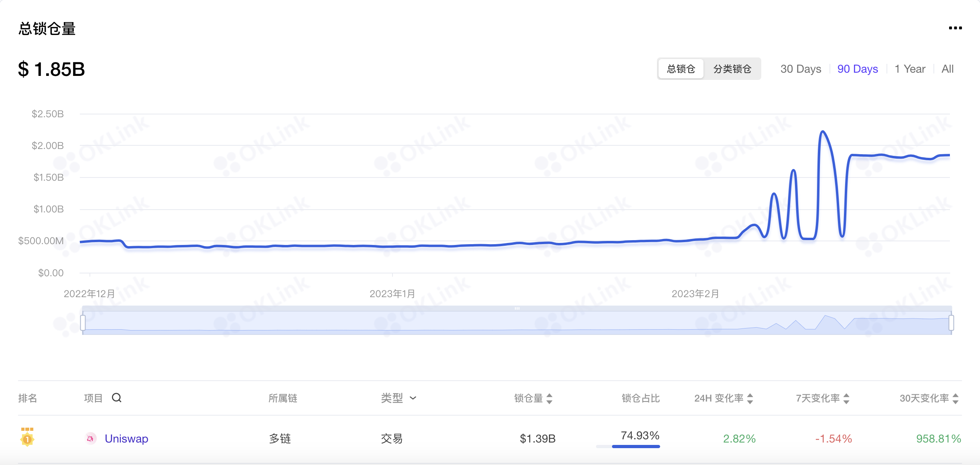Expand the 类型 filter dropdown
Image resolution: width=980 pixels, height=465 pixels.
399,398
